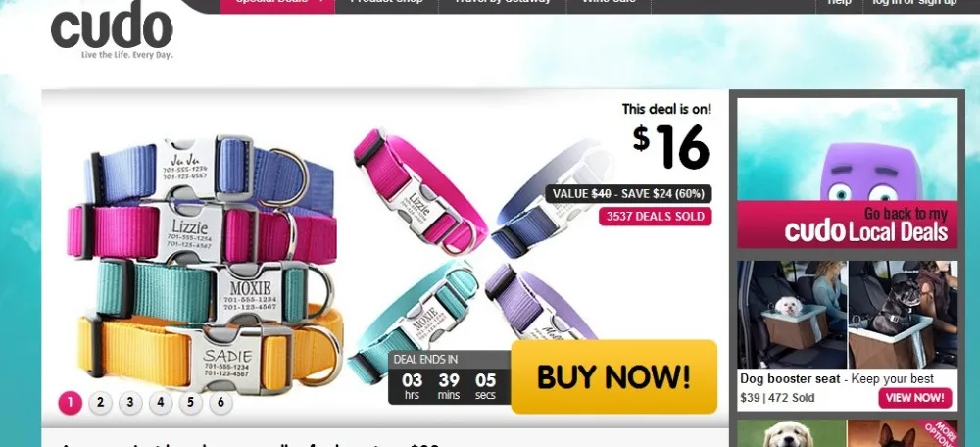The image size is (980, 447).
Task: Click the help link
Action: point(839,4)
